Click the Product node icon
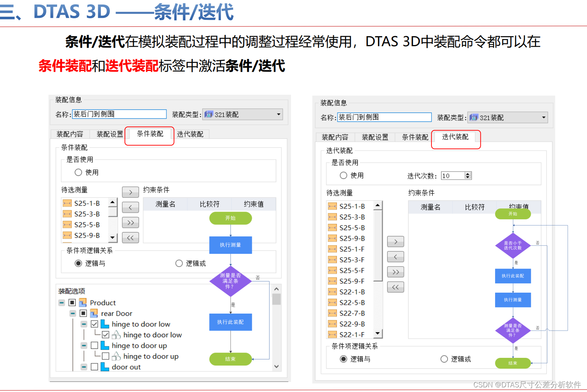The image size is (587, 392). (83, 303)
